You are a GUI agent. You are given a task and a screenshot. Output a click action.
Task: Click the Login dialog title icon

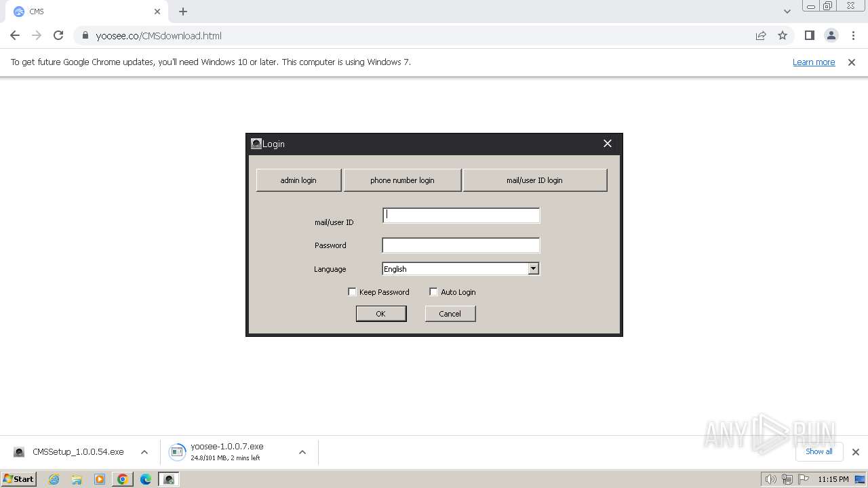coord(256,144)
